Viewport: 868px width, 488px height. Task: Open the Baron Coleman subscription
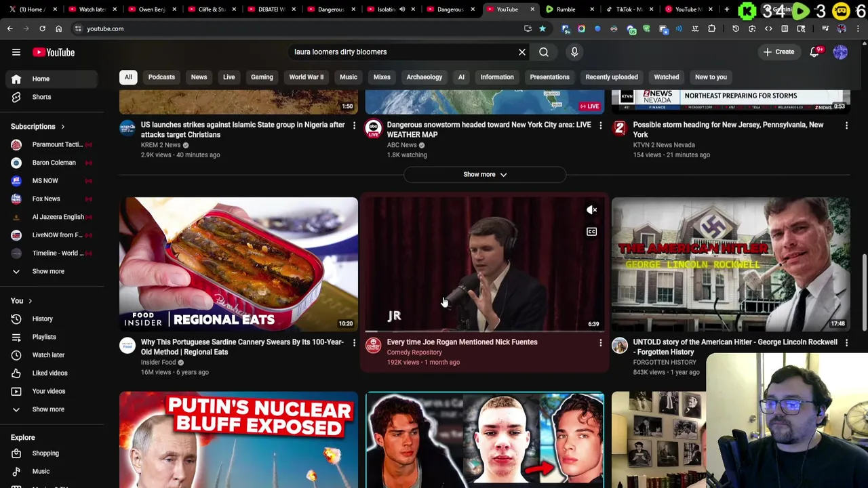point(52,163)
